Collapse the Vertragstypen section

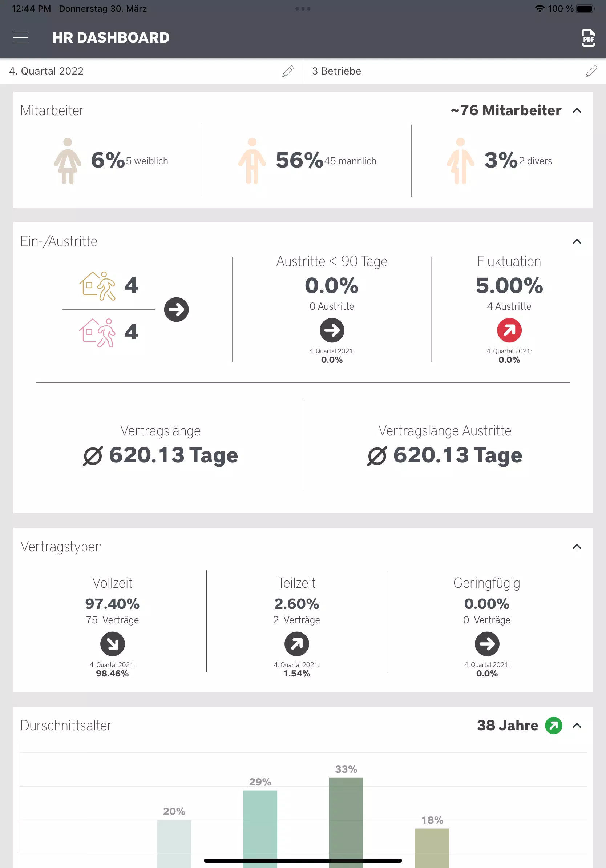pos(577,547)
